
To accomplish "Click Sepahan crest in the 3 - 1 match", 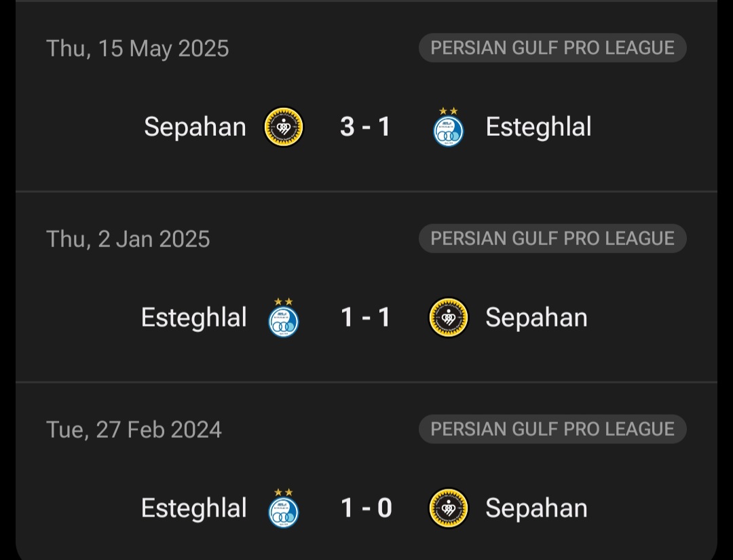I will 284,127.
